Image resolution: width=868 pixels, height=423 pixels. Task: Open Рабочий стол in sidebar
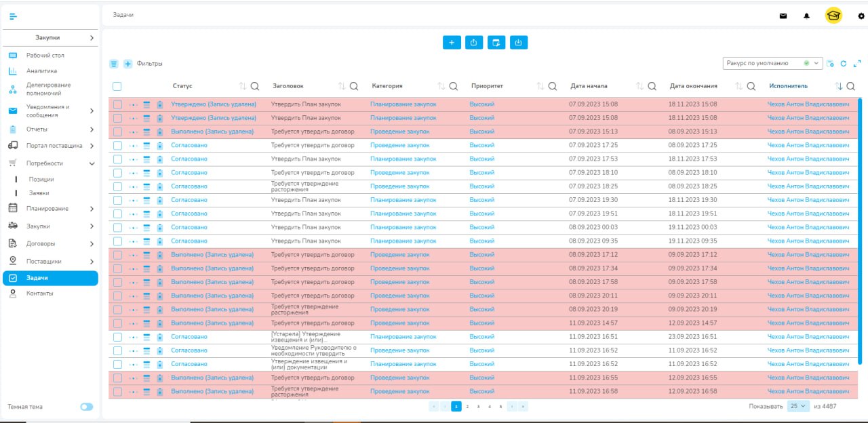pyautogui.click(x=45, y=56)
